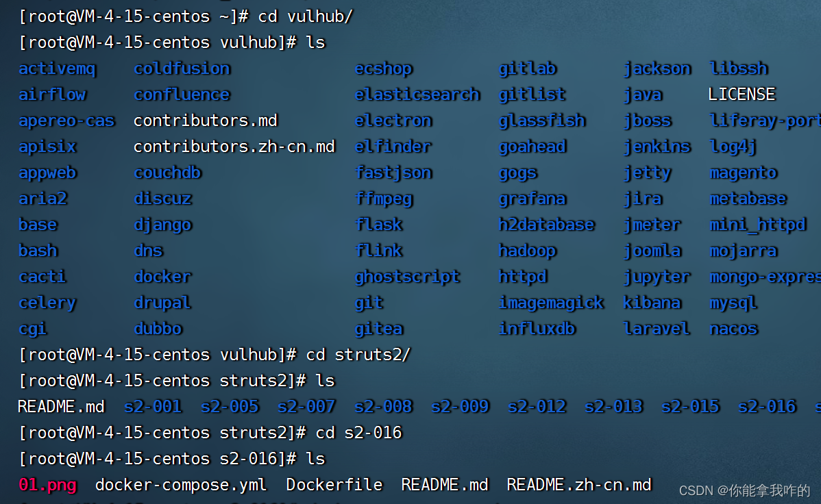This screenshot has width=821, height=504.
Task: Select the 'Dockerfile' file name
Action: coord(334,485)
